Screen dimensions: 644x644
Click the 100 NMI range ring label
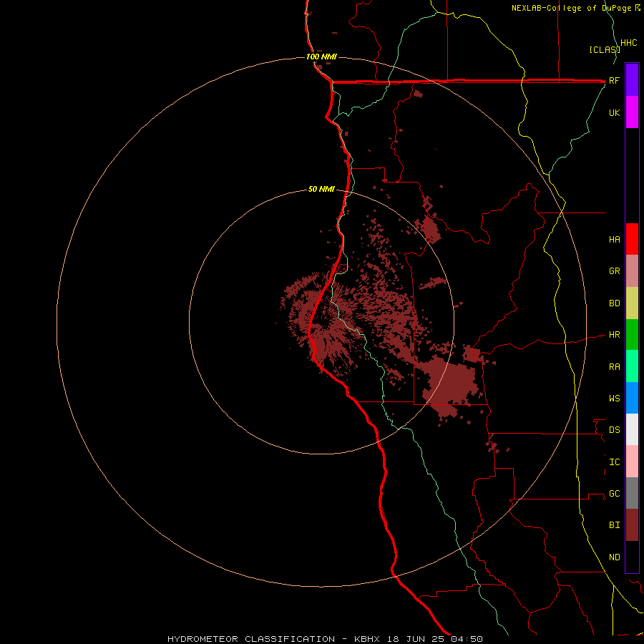coord(321,57)
